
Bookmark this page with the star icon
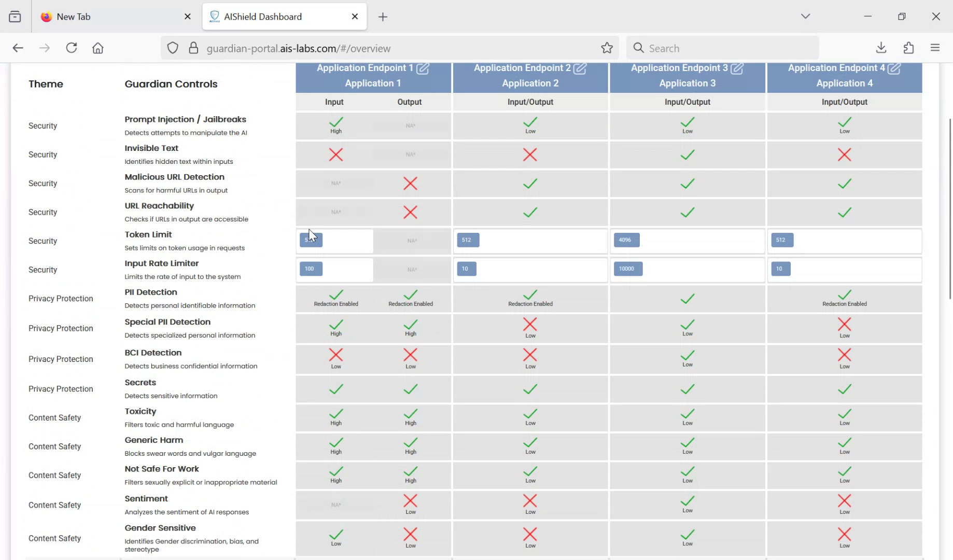(607, 48)
